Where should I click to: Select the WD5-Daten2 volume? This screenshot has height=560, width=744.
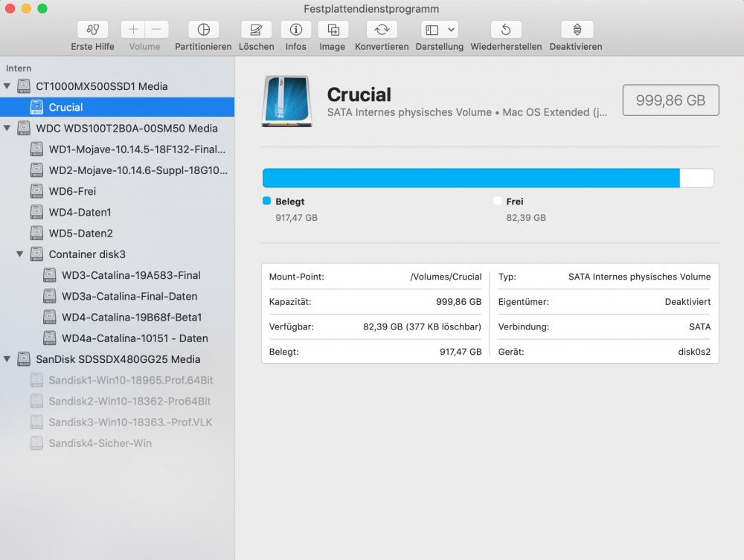[x=118, y=234]
